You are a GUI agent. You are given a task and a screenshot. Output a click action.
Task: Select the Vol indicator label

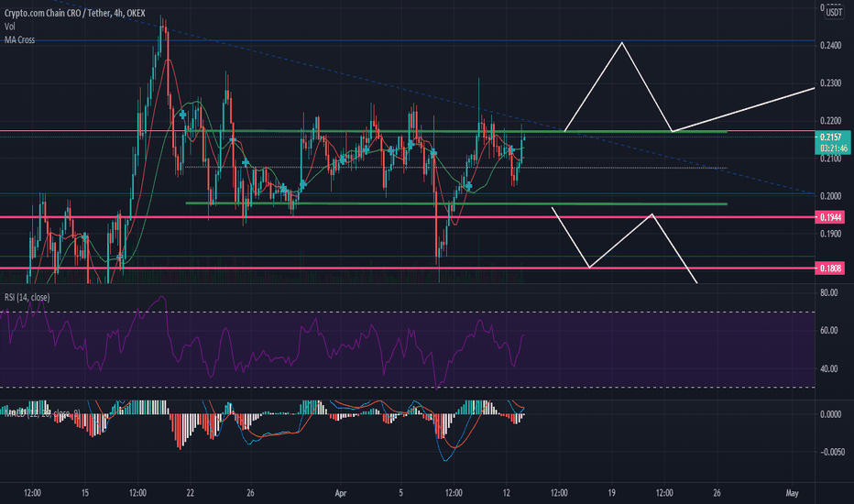pos(10,27)
